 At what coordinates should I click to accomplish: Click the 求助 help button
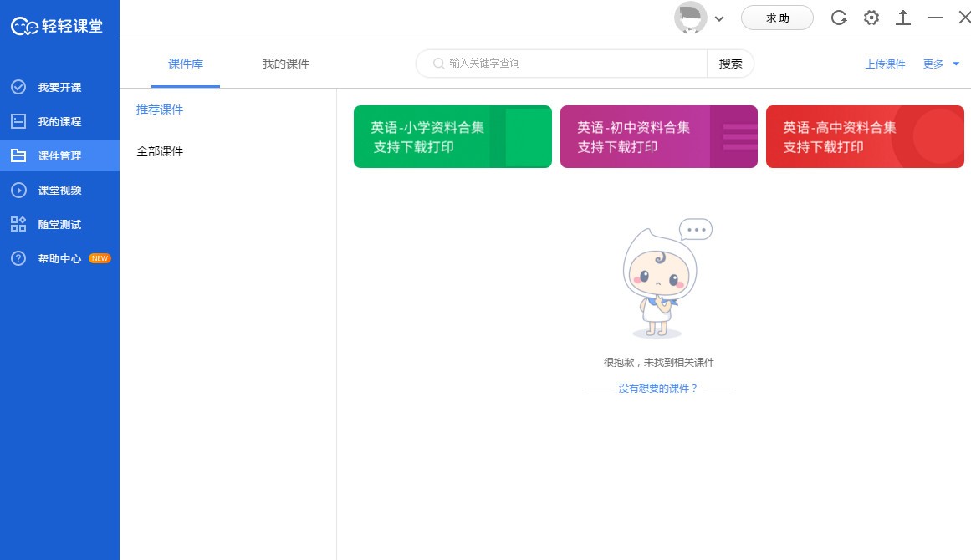(777, 17)
